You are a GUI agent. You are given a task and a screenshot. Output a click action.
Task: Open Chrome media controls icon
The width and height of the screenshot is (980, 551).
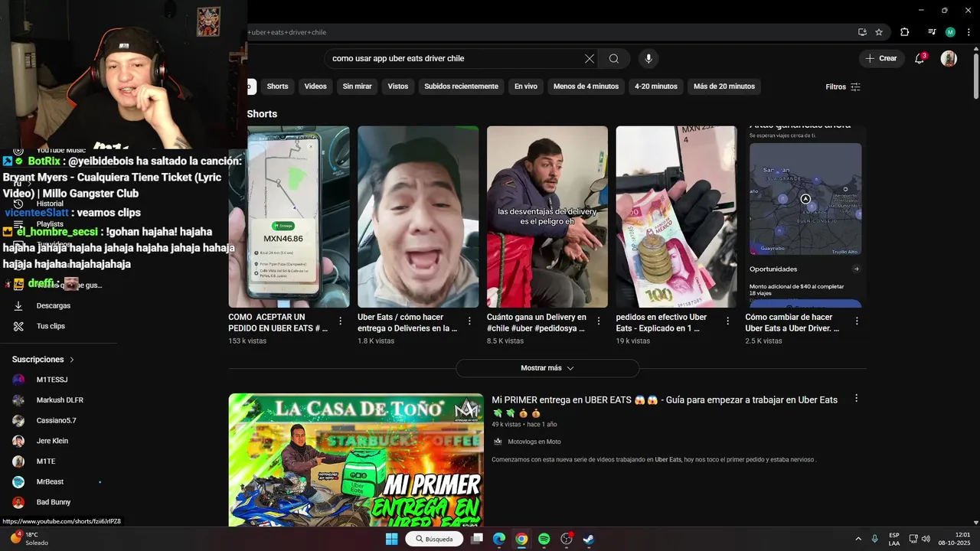932,32
